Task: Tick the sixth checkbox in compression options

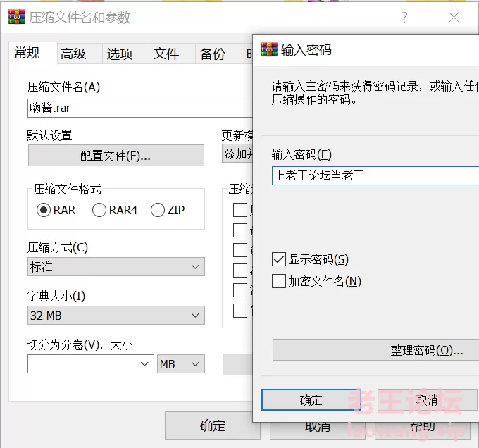Action: (240, 310)
